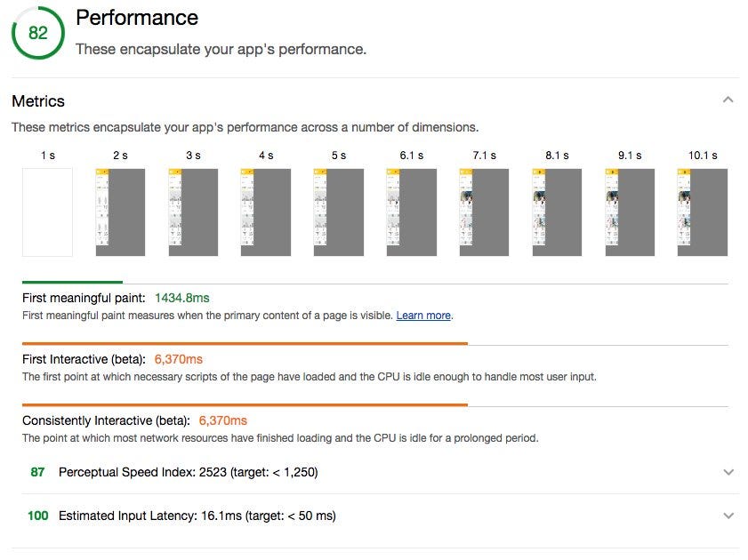Click the Perceptual Speed Index score 87
This screenshot has height=560, width=748.
(x=37, y=472)
